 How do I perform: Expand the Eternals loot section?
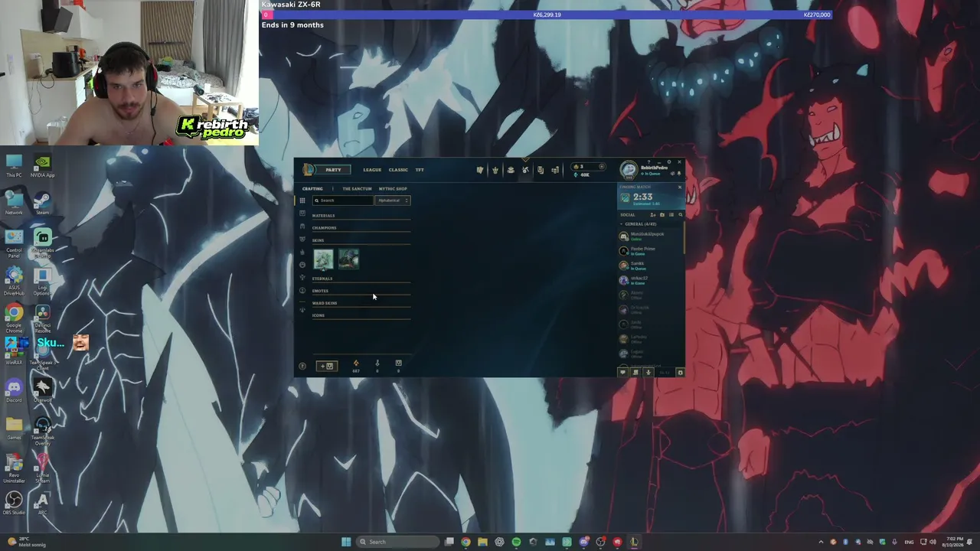point(361,279)
